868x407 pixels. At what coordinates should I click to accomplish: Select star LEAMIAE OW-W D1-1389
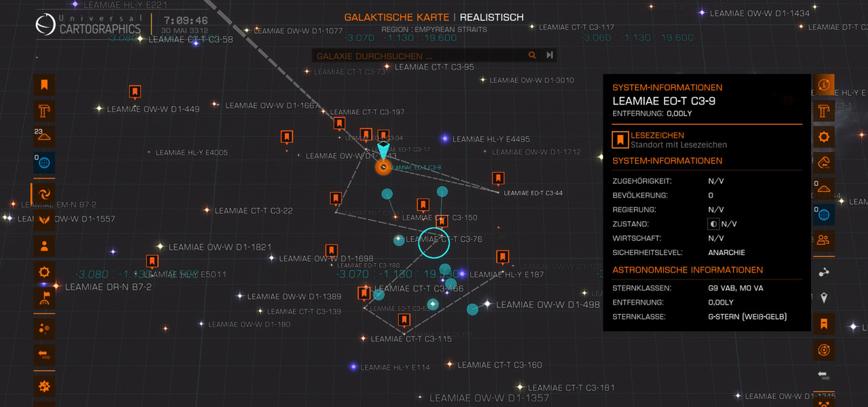pos(240,296)
